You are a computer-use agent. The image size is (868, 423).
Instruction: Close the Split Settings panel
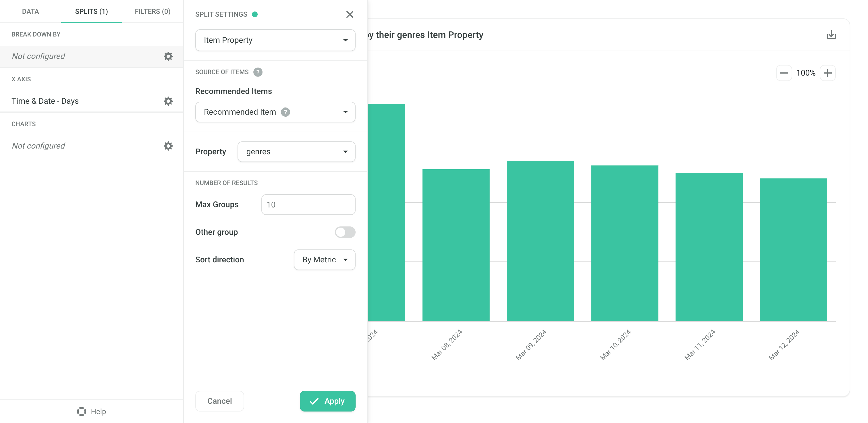[x=350, y=14]
